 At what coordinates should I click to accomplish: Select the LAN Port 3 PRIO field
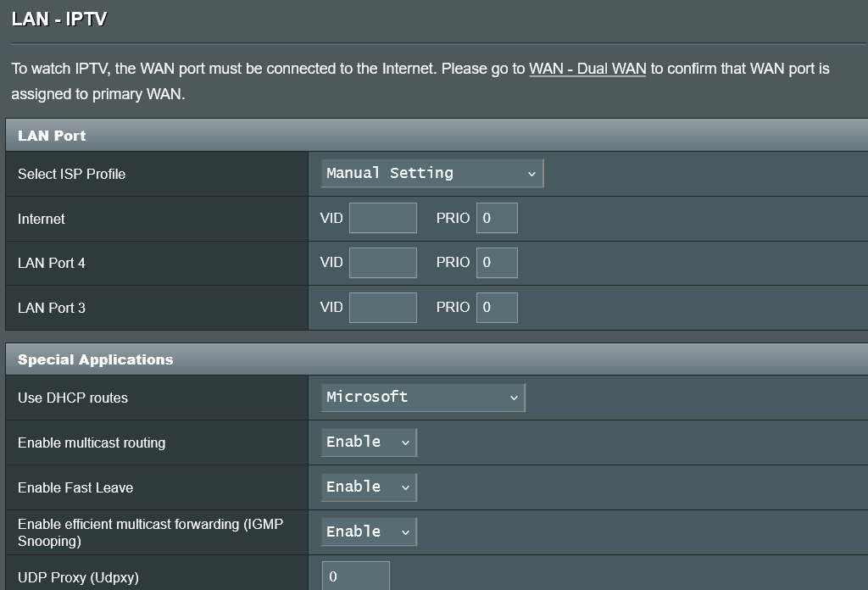pyautogui.click(x=496, y=308)
